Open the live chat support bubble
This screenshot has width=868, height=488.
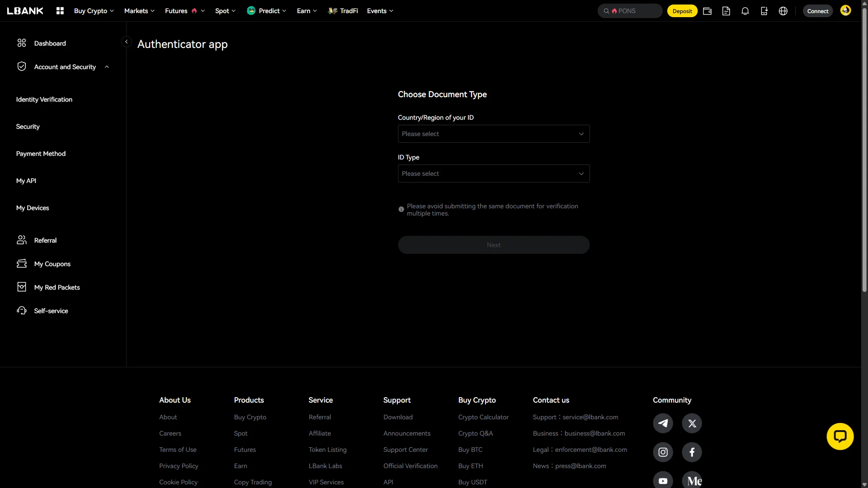coord(840,436)
